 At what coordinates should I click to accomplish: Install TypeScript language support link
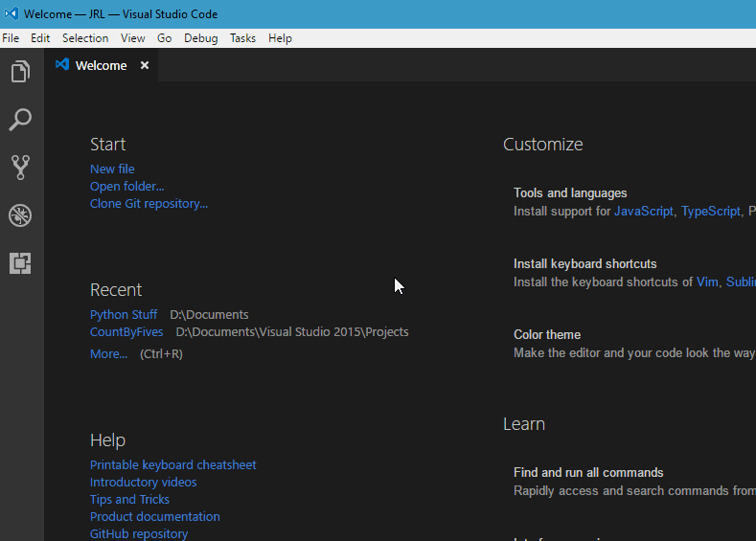tap(711, 212)
